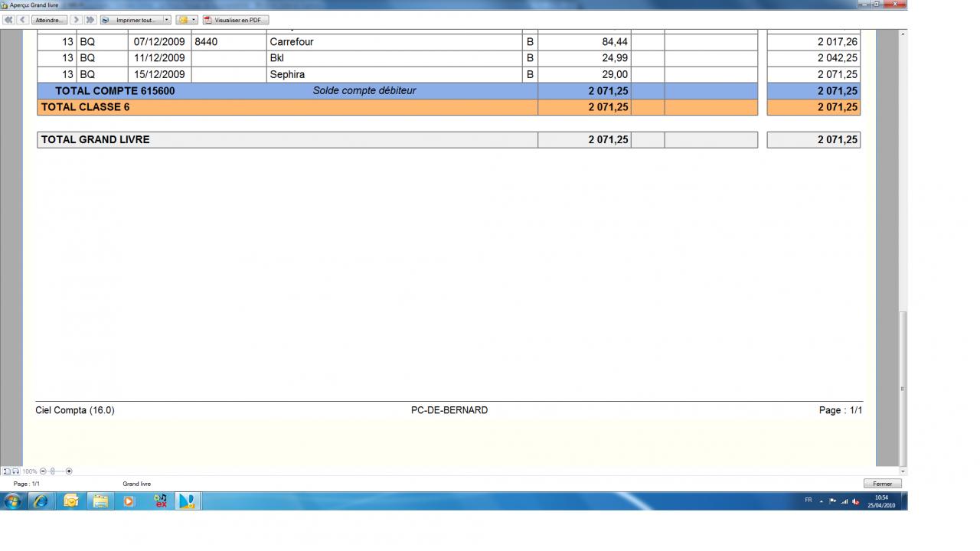This screenshot has height=551, width=980.
Task: Click the Carrefour entry label
Action: (x=292, y=42)
